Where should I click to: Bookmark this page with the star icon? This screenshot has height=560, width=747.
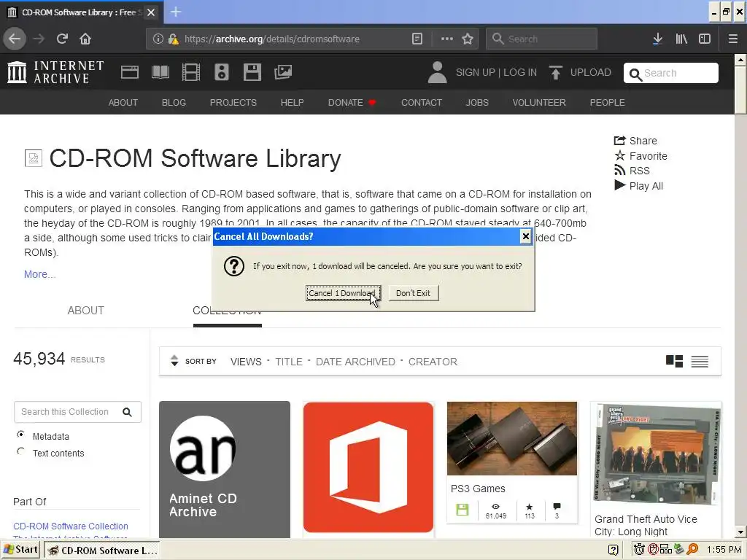468,39
